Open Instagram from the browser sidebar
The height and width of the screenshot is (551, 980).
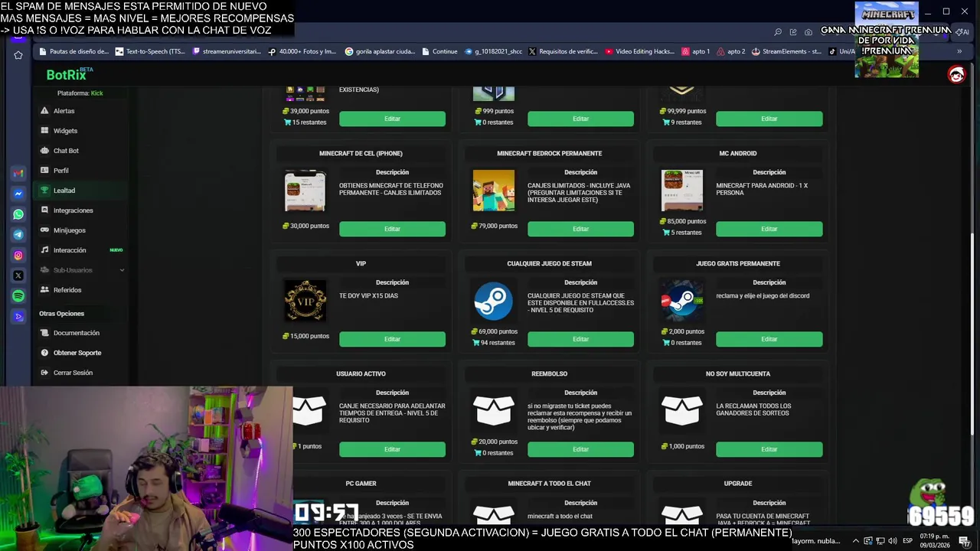(x=18, y=256)
